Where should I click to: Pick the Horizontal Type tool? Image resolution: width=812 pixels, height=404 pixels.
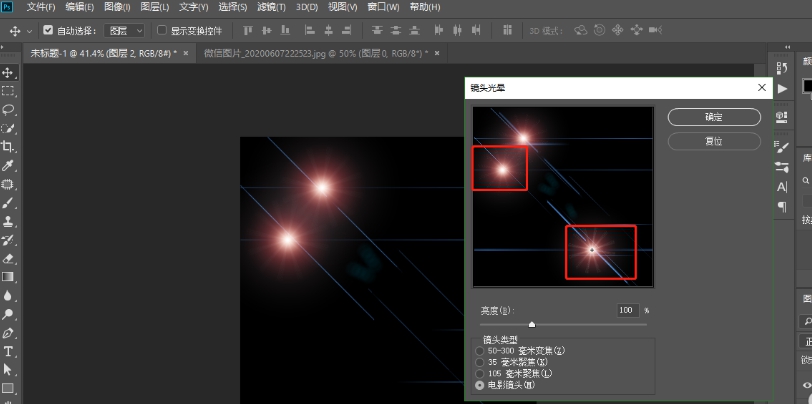click(8, 351)
